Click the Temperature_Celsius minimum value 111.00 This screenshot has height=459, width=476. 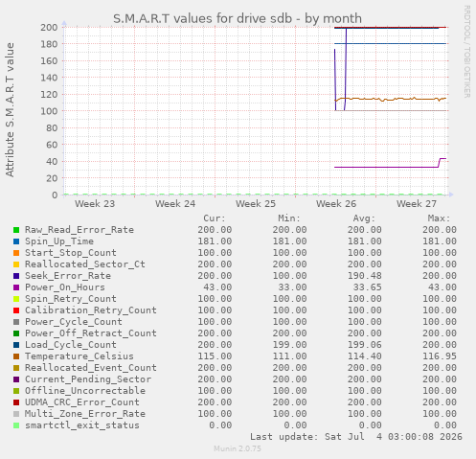pos(289,356)
